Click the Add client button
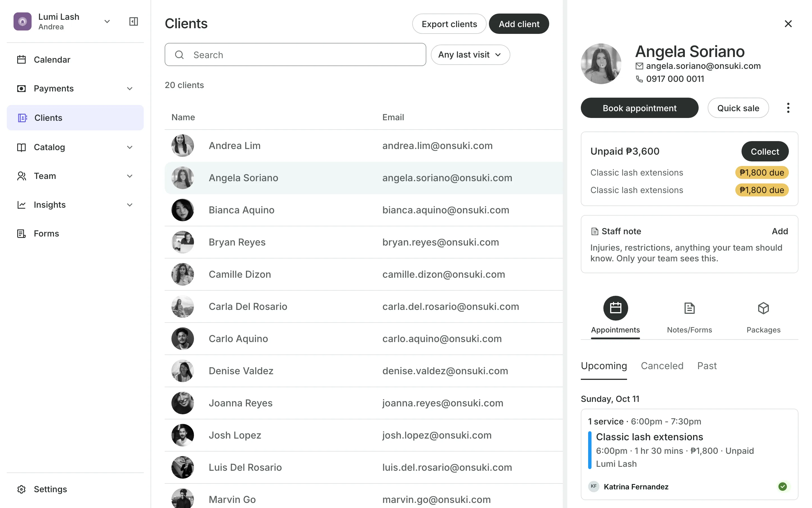Screen dimensions: 812x508 coord(519,24)
